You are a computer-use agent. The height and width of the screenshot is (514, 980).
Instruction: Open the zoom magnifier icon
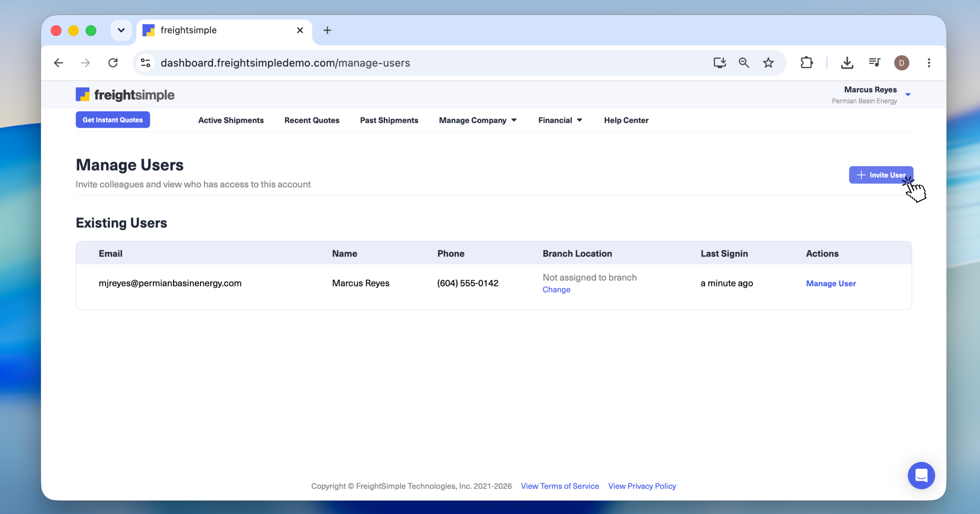coord(744,63)
